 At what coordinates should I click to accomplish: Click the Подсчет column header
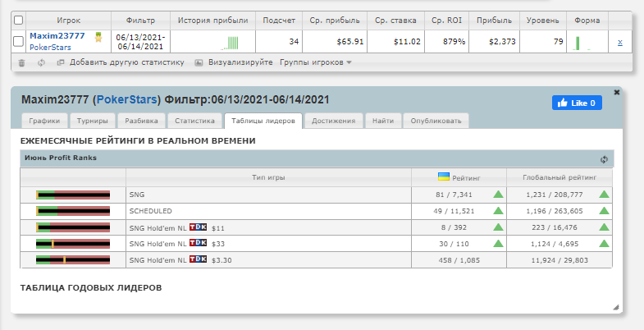[279, 21]
